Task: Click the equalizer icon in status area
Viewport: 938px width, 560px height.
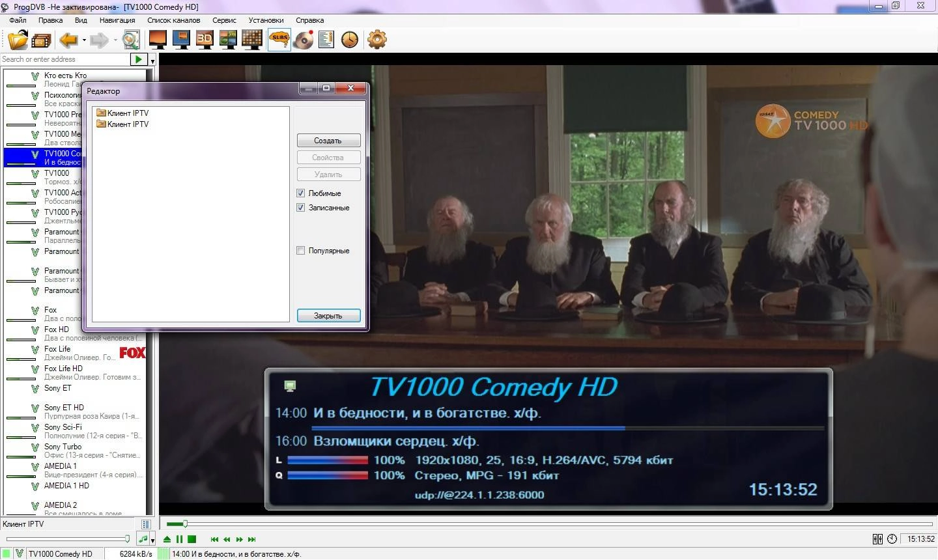Action: pos(877,539)
